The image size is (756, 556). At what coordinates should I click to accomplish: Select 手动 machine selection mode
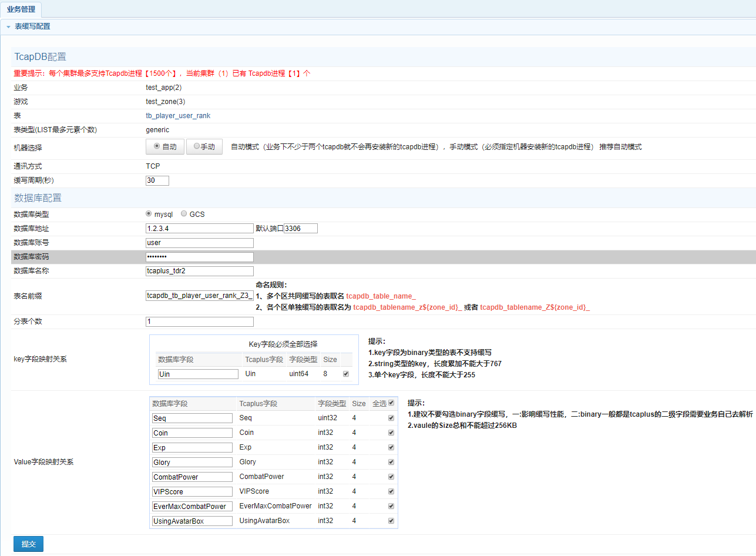(204, 147)
